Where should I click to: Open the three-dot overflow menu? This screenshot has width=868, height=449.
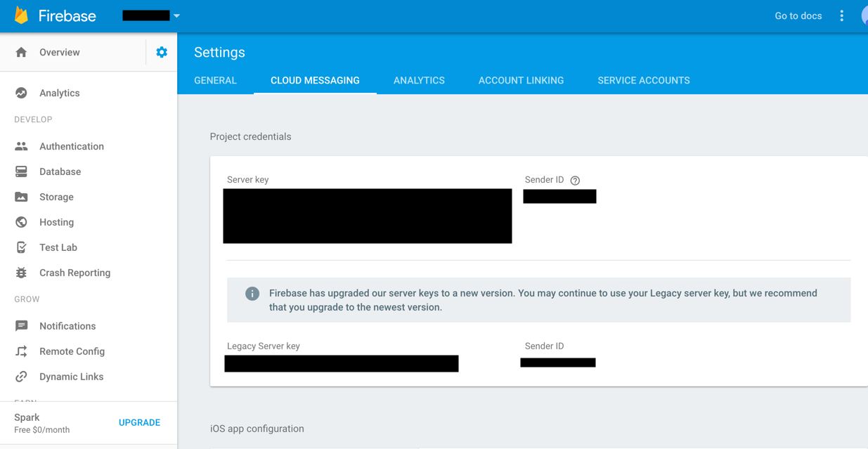click(x=841, y=15)
